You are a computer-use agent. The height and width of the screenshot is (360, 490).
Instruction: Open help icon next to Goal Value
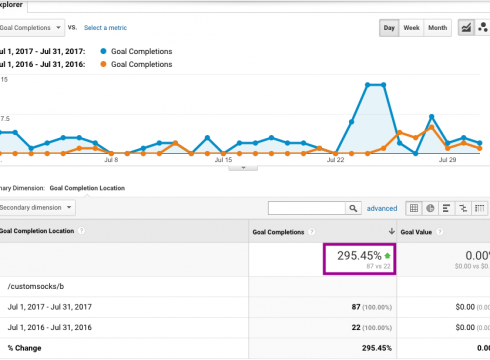point(440,232)
